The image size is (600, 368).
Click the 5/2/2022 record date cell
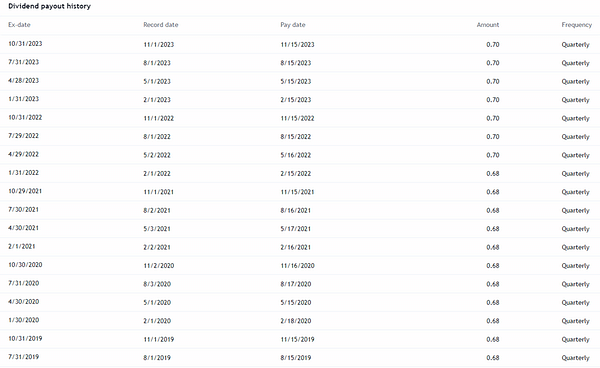[x=157, y=155]
